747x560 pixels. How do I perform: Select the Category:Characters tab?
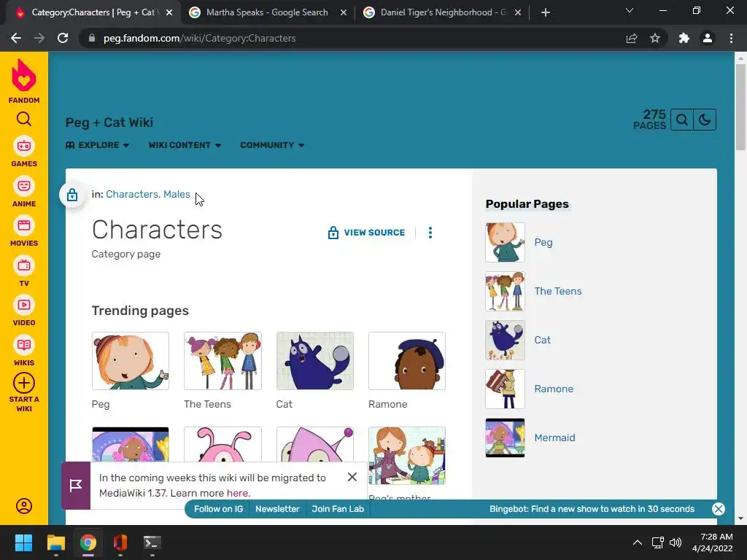(x=93, y=12)
